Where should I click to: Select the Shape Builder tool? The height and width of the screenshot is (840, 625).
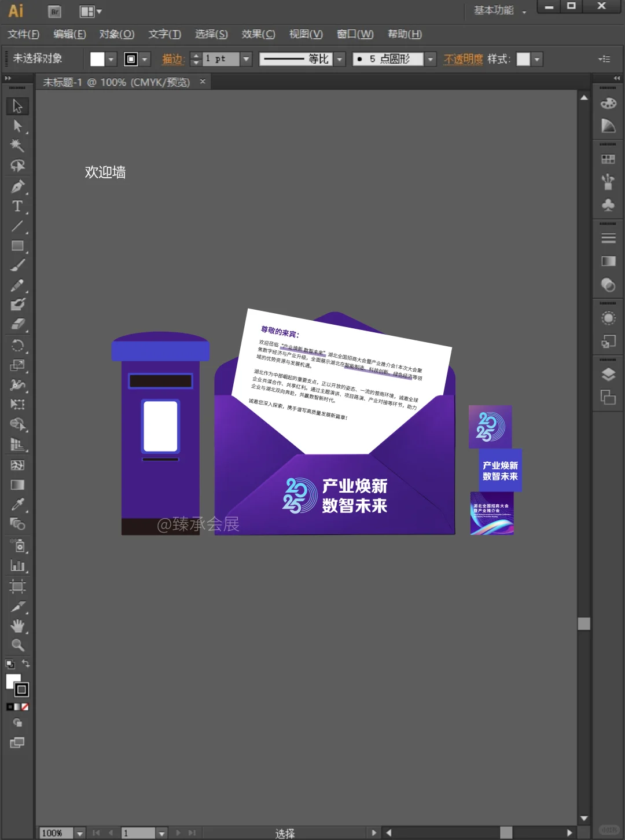click(17, 424)
